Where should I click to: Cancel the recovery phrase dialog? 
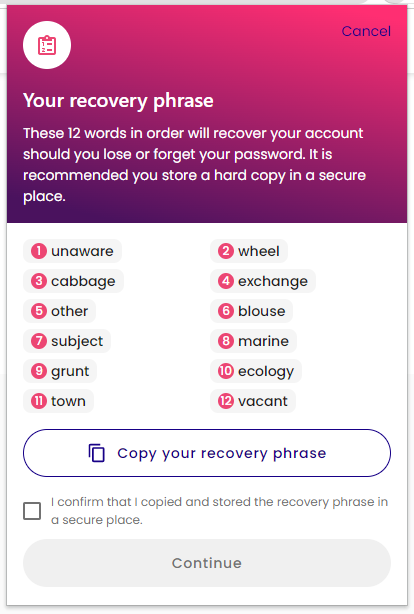click(x=366, y=31)
